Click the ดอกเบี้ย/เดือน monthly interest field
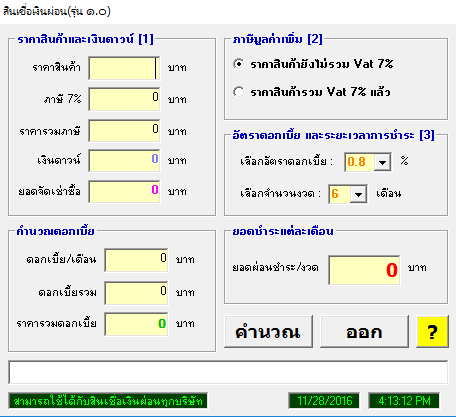This screenshot has width=456, height=417. (x=136, y=260)
